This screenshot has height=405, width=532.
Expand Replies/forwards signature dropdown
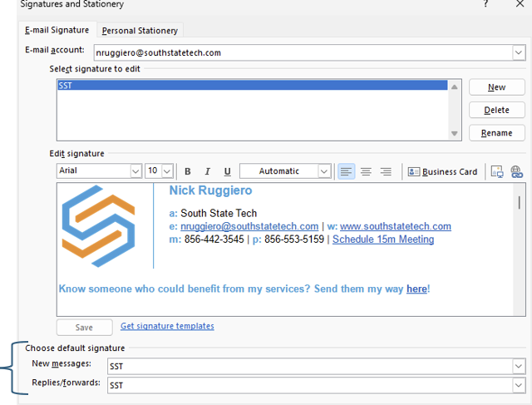coord(519,386)
